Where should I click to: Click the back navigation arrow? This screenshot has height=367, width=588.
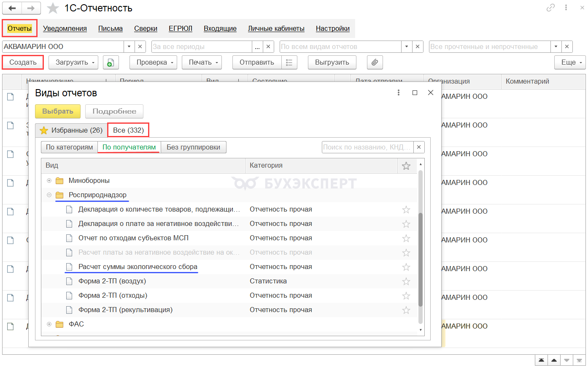[x=12, y=8]
